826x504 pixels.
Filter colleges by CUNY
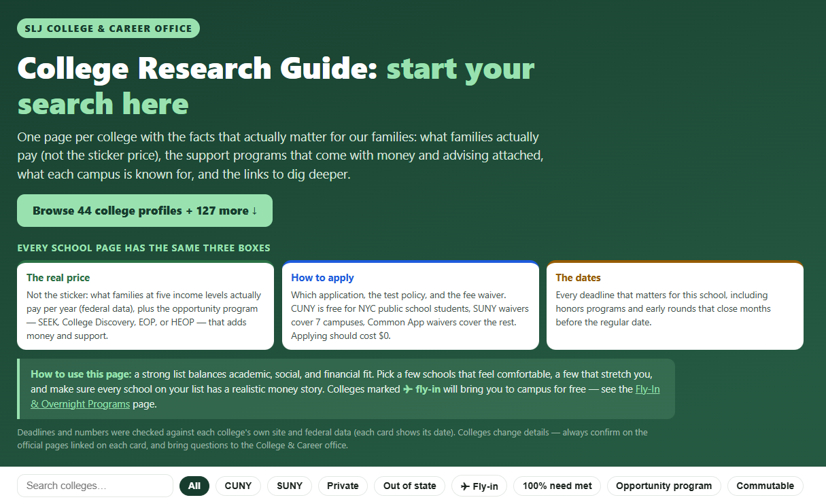[238, 486]
